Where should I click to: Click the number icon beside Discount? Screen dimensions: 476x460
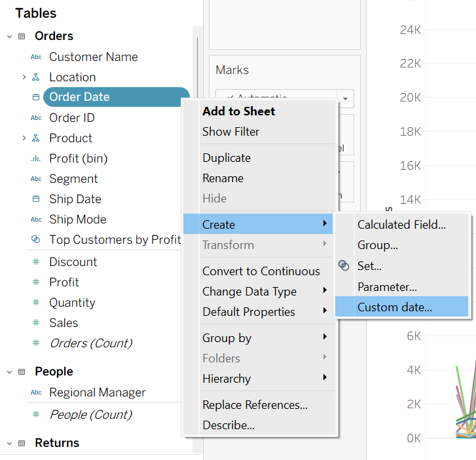coord(36,262)
